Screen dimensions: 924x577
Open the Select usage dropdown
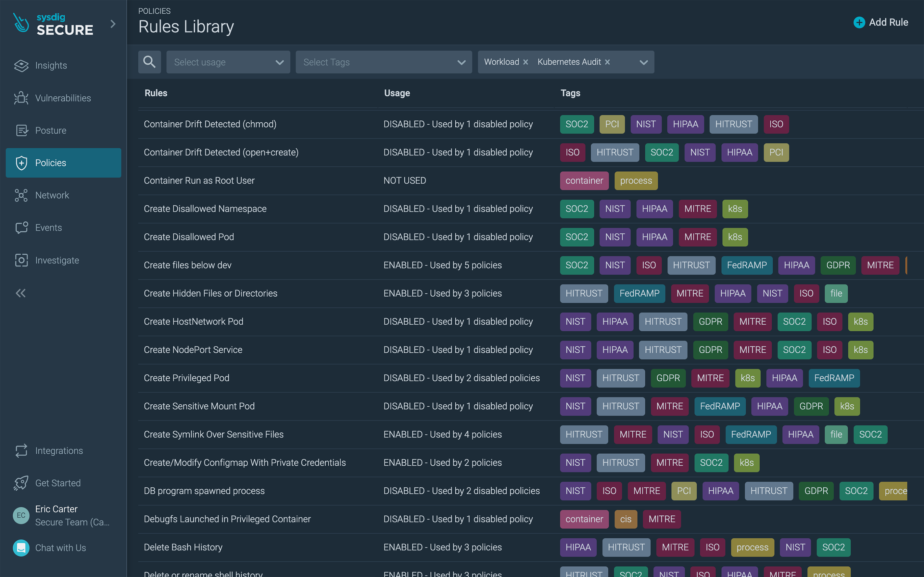pos(228,62)
